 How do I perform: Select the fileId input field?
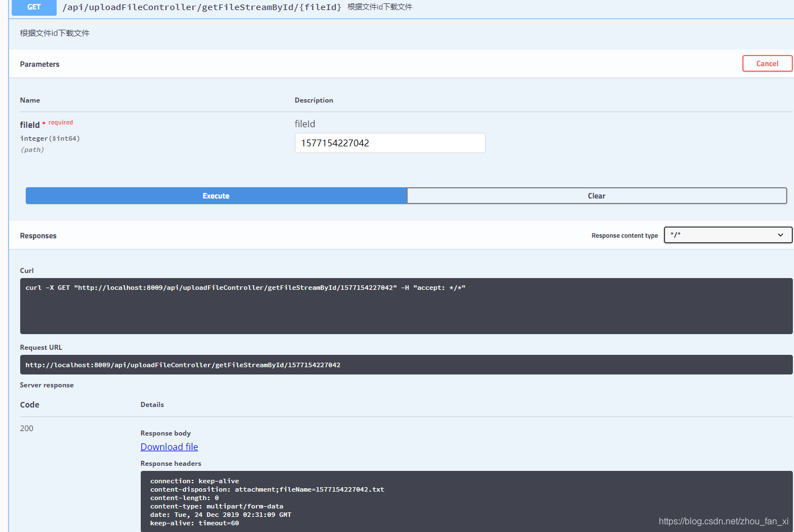pos(390,143)
